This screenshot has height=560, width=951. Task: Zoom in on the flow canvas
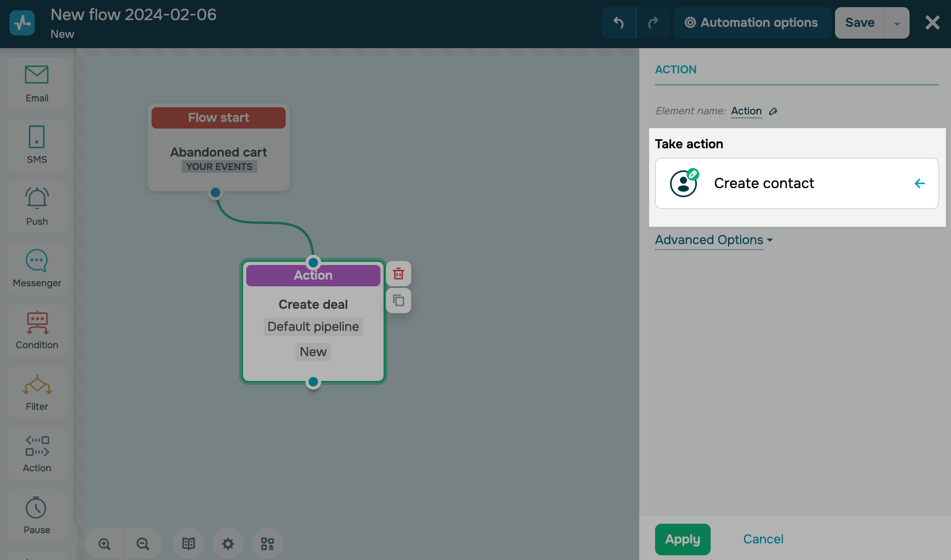(105, 544)
